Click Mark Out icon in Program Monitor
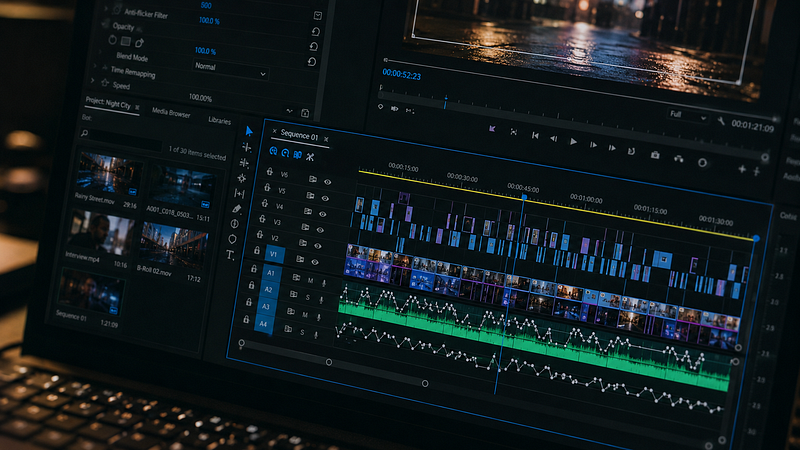800x450 pixels. pos(513,132)
